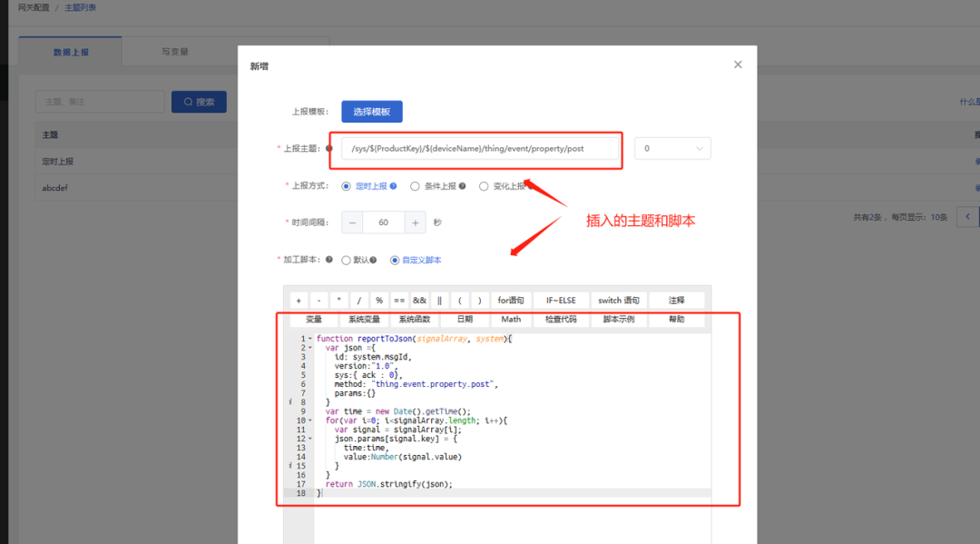Click the 检查代码 button
Image resolution: width=980 pixels, height=544 pixels.
pyautogui.click(x=562, y=320)
